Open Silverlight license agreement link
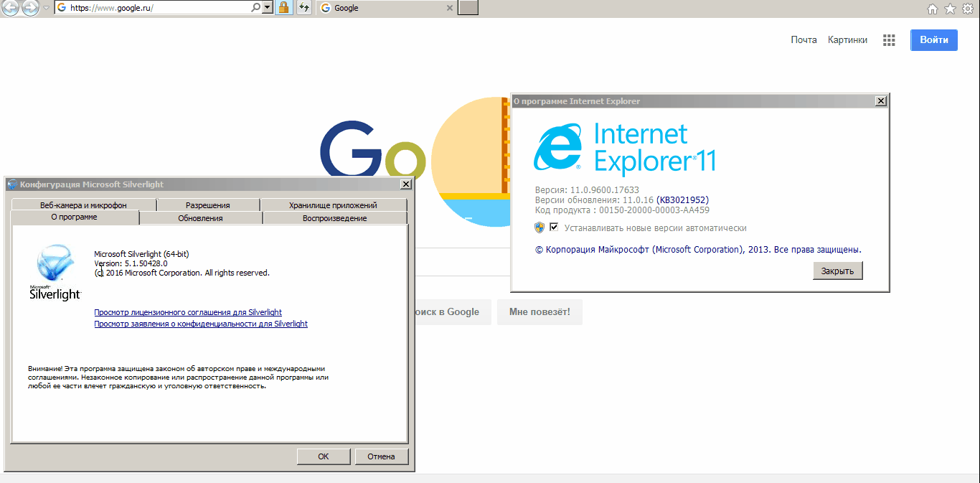980x483 pixels. (x=188, y=312)
